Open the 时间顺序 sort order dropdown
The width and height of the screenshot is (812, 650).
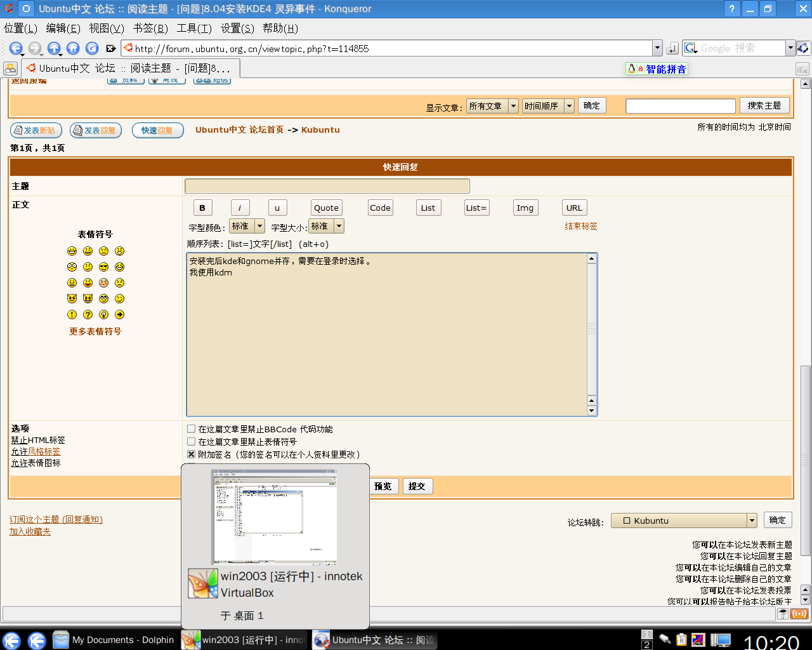pos(548,106)
